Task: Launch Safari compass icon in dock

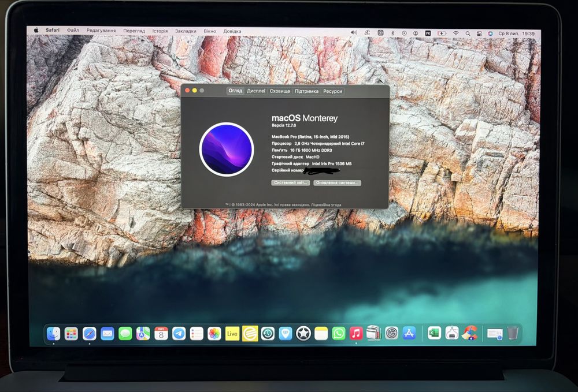Action: point(89,334)
